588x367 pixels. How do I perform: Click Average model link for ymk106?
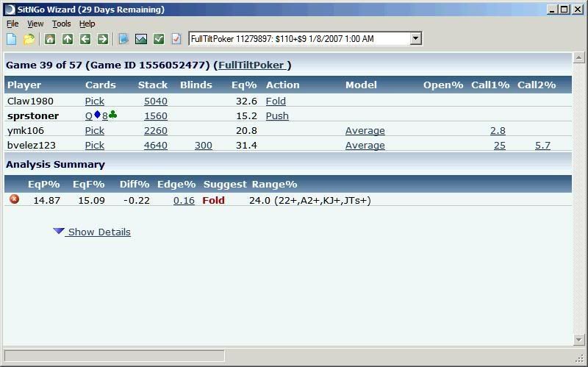(365, 130)
